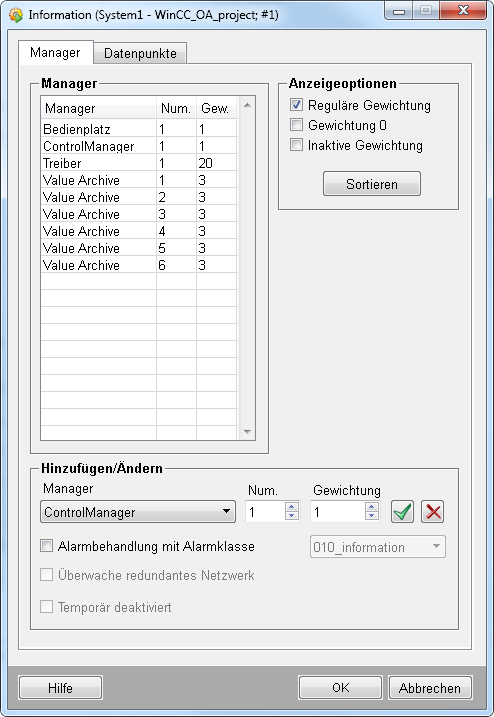Viewport: 494px width, 717px height.
Task: Enable the Gewichtung 0 checkbox
Action: pos(296,124)
